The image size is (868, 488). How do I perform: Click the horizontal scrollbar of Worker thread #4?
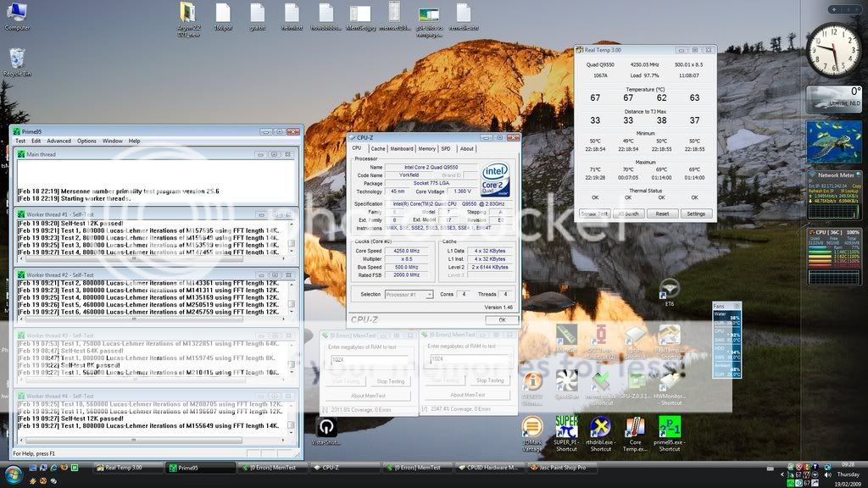153,441
